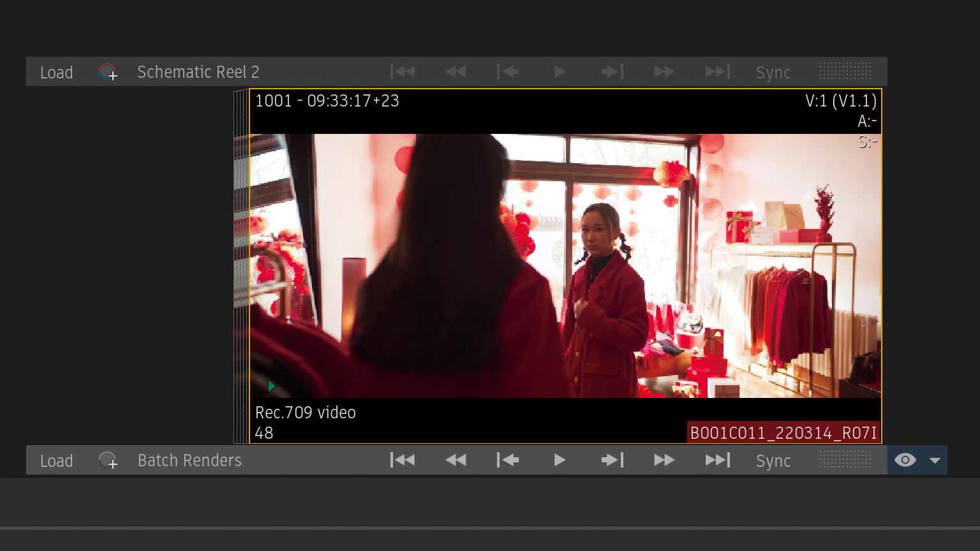Fast forward on Batch Renders bar
The height and width of the screenshot is (551, 980).
[x=664, y=460]
